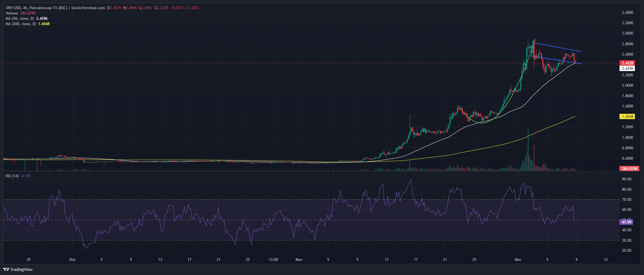Click the 0.6000 price axis label
Viewport: 644px width, 275px height.
[627, 158]
